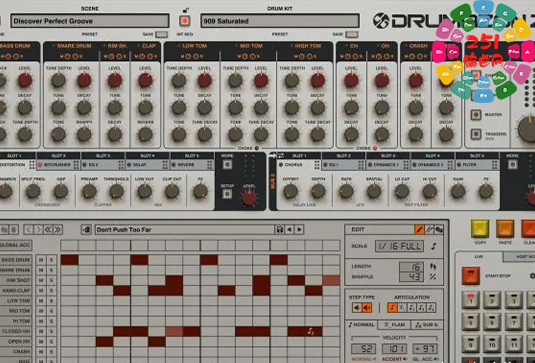
Task: Open drag handle of the BITCRUSHER slot
Action: point(76,165)
